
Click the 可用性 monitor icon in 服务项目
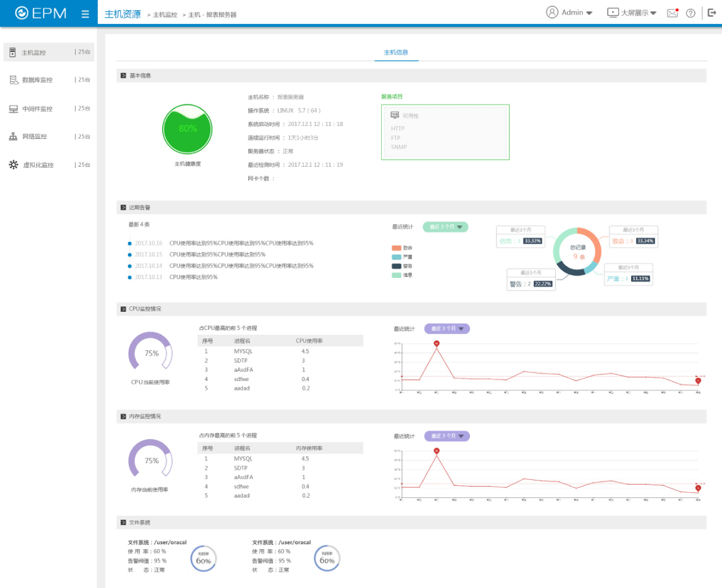(x=395, y=115)
